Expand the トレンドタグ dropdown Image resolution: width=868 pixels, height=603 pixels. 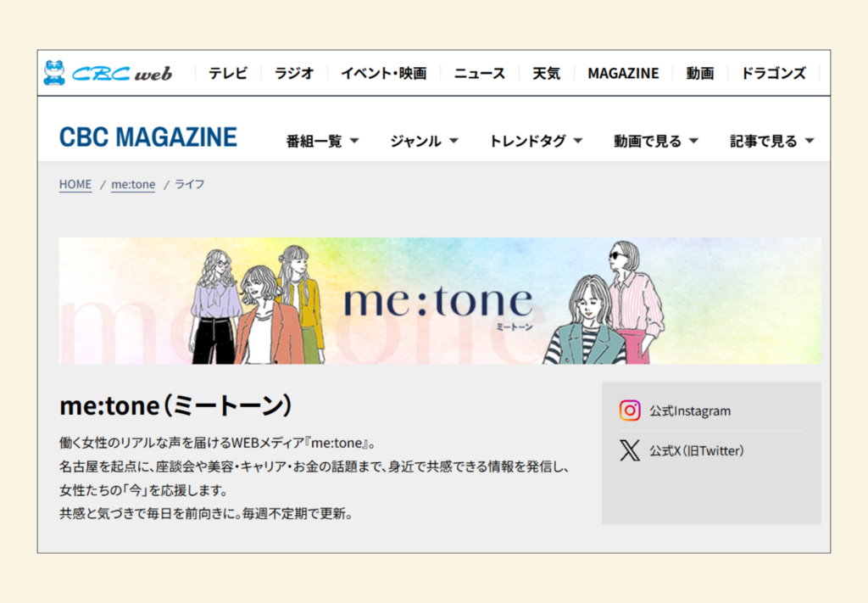[536, 142]
